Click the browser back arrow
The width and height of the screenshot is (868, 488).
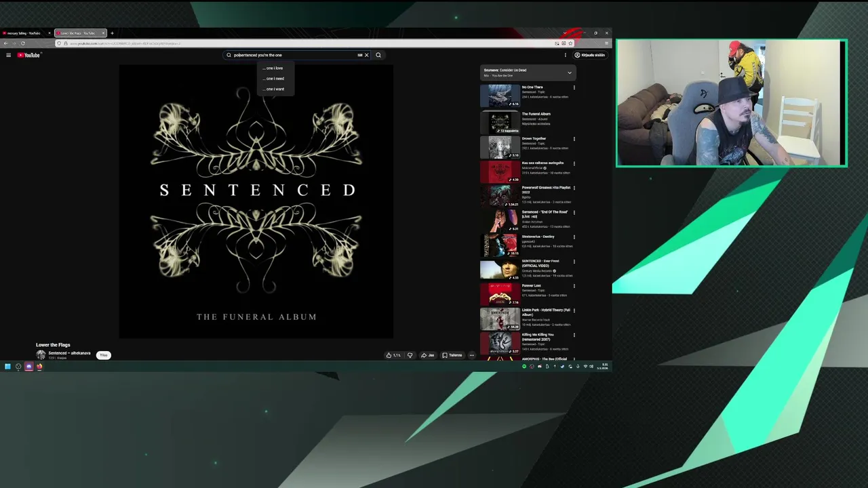pyautogui.click(x=6, y=43)
